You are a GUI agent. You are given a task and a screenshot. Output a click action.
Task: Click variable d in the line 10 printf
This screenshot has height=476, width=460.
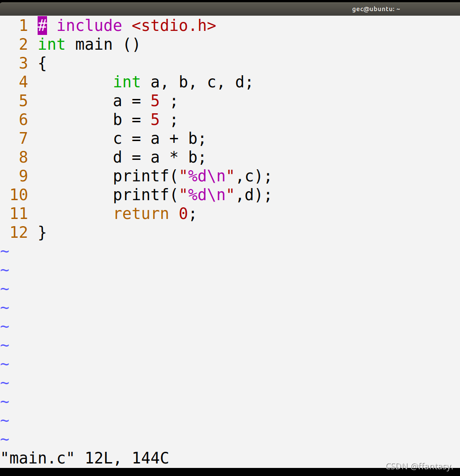(249, 195)
